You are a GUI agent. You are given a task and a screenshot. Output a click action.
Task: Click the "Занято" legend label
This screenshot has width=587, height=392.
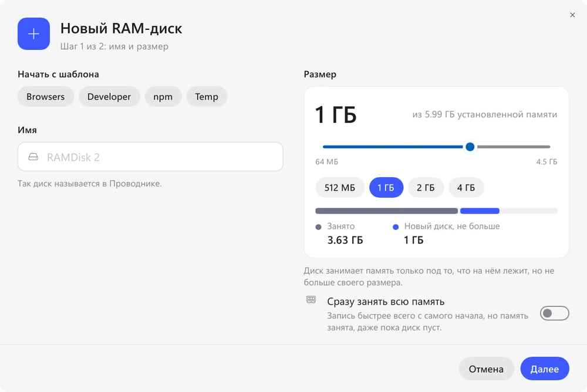click(x=340, y=226)
